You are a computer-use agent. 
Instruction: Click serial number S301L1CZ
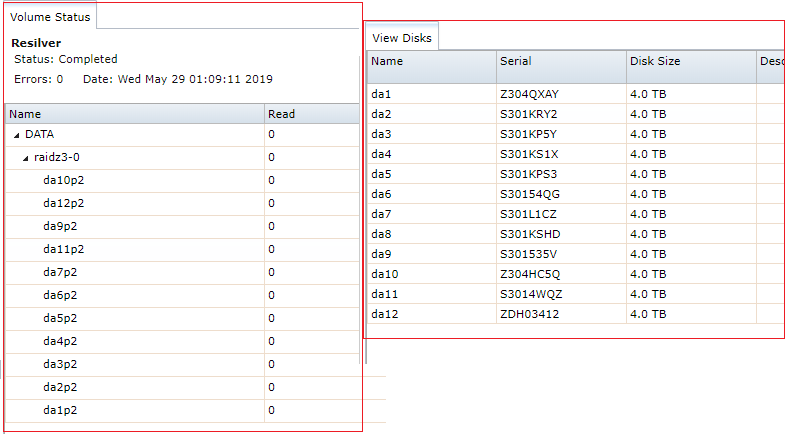(528, 214)
